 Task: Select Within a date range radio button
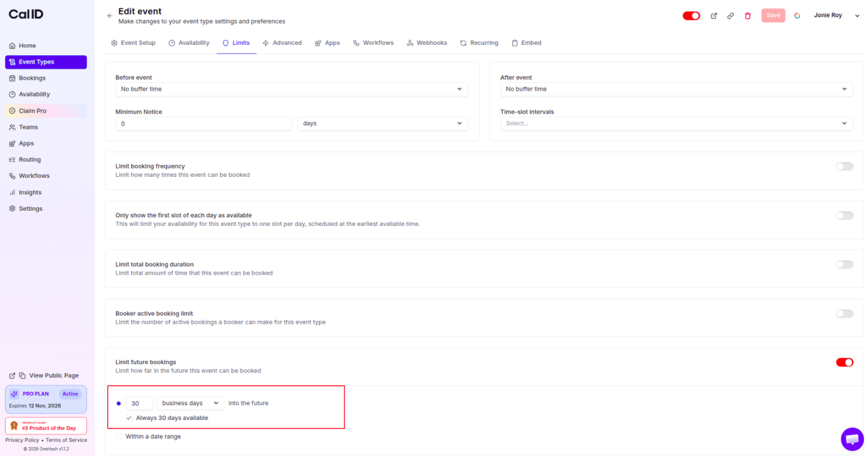(119, 437)
